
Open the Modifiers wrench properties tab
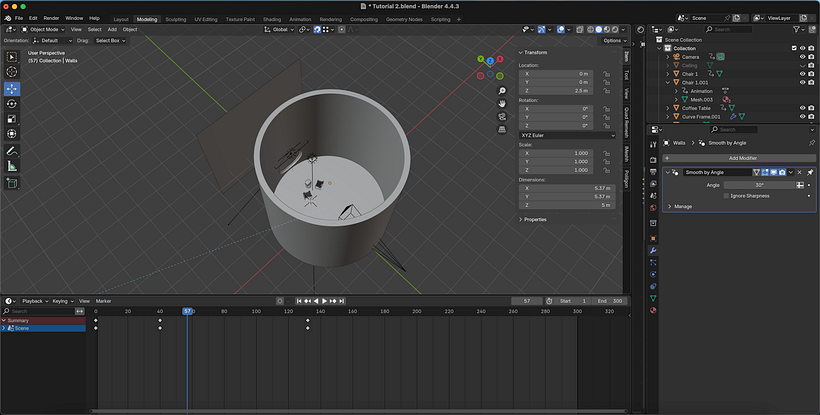(653, 250)
